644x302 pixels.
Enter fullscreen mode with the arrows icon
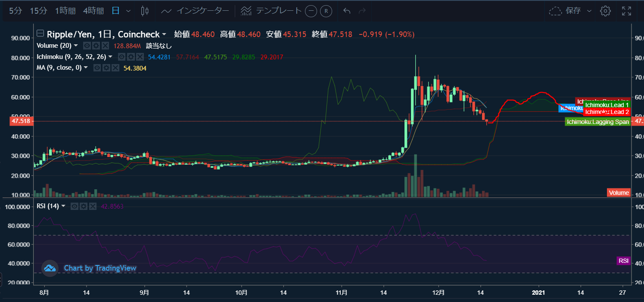coord(627,11)
